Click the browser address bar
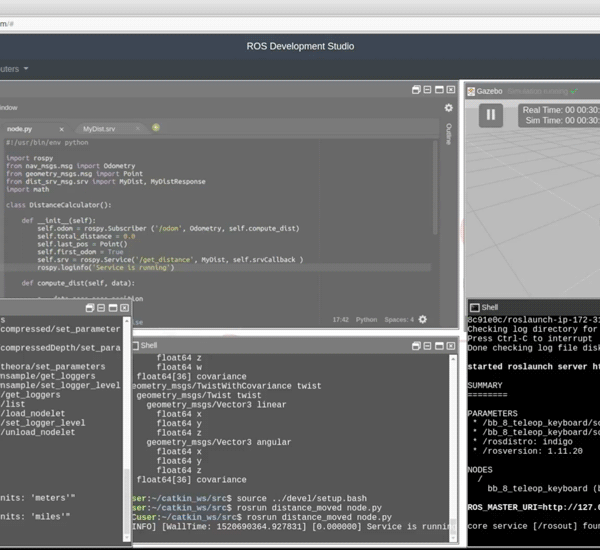 point(300,24)
